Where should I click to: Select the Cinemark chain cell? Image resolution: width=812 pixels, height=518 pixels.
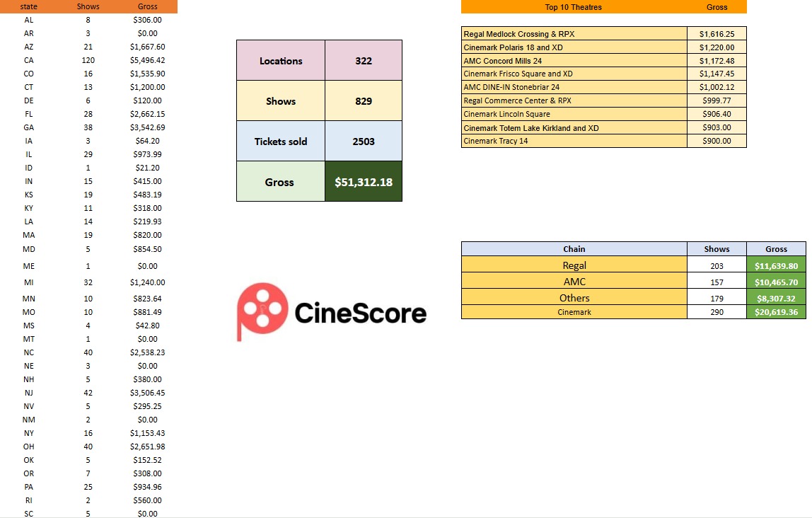click(x=574, y=312)
